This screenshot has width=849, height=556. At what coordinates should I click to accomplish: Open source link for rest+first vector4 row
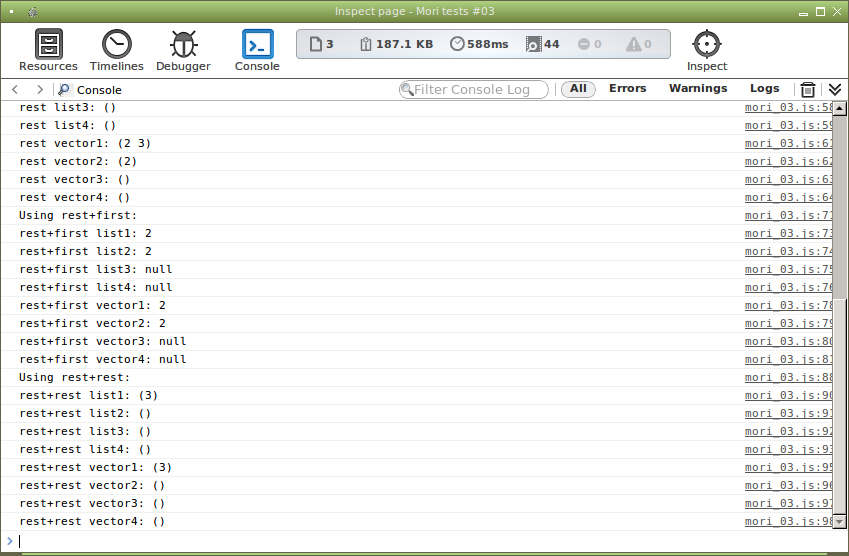click(x=788, y=359)
